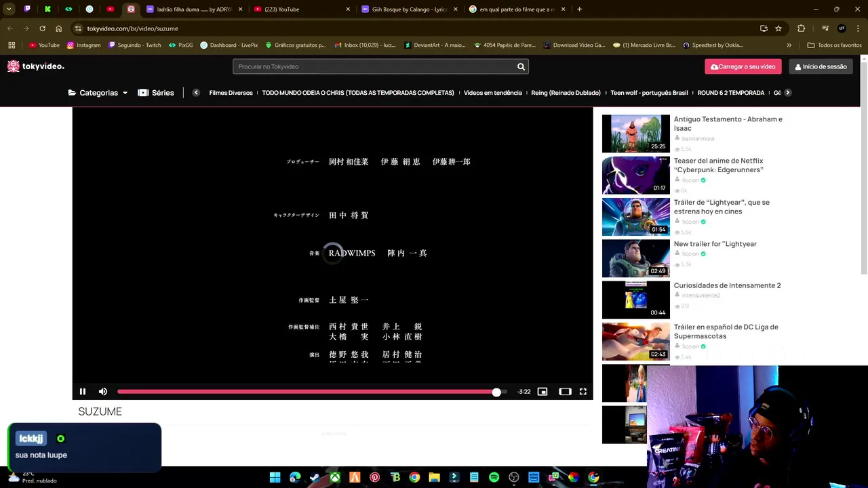Switch to 'Giih Bosque by Calango' tab
This screenshot has width=868, height=488.
[410, 9]
